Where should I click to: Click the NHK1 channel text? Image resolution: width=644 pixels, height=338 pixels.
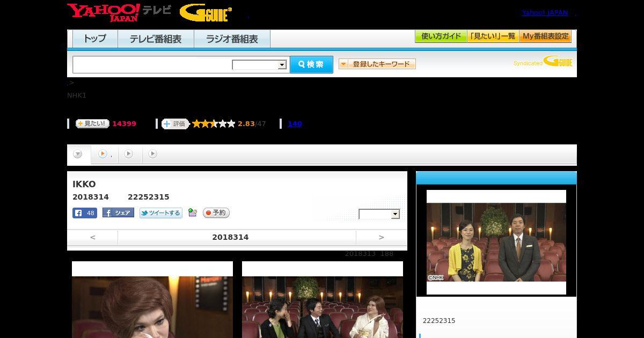coord(77,95)
